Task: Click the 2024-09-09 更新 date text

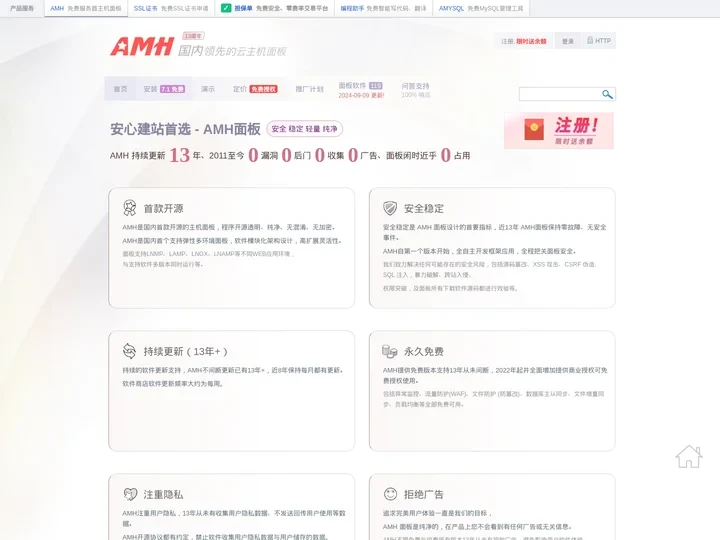Action: (x=361, y=96)
